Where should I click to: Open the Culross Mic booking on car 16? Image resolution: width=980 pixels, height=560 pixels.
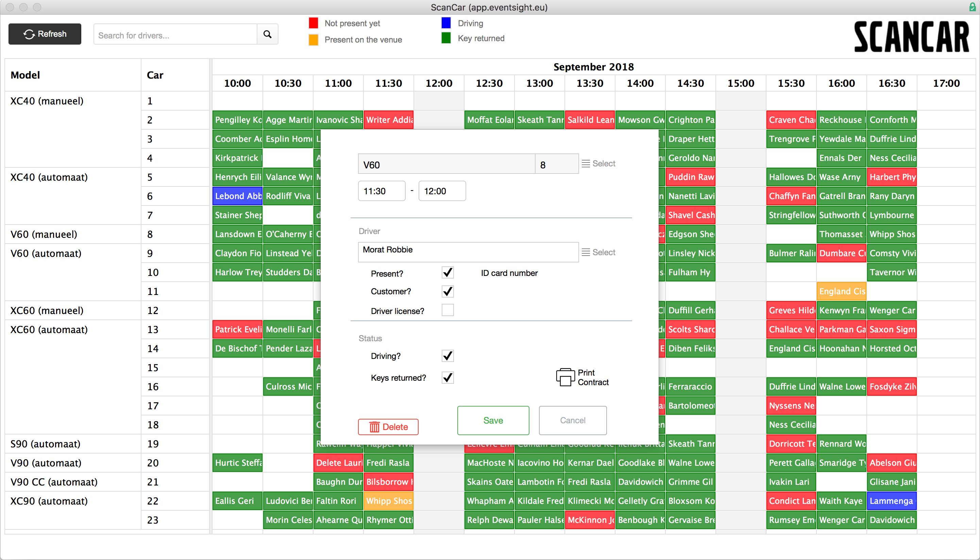point(288,386)
